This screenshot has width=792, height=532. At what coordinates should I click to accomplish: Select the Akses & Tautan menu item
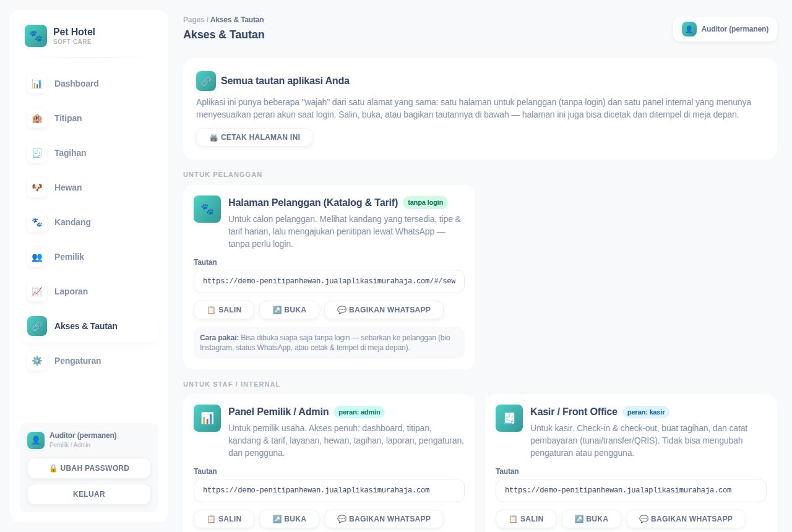click(x=89, y=326)
